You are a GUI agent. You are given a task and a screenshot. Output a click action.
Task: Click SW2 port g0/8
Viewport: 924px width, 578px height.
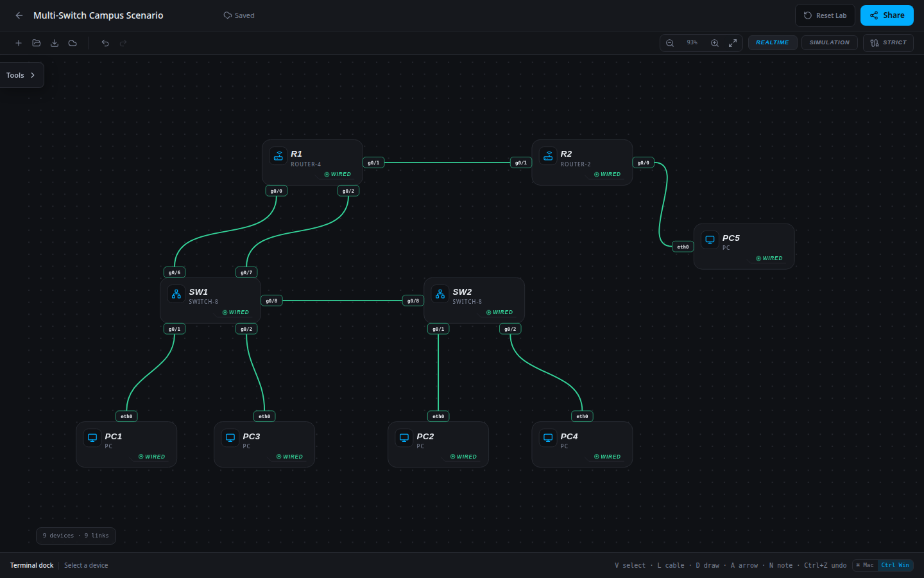(413, 301)
